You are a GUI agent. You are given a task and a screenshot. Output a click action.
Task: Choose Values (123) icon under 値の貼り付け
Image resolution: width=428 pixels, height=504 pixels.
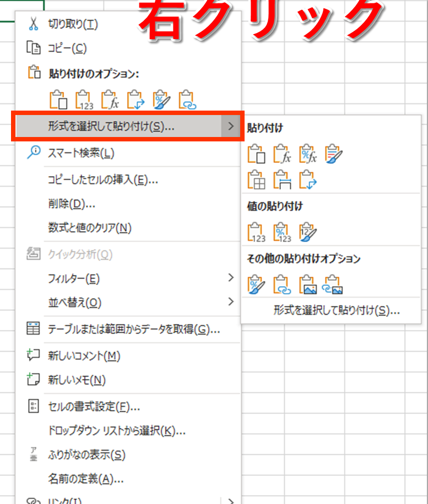tap(256, 232)
